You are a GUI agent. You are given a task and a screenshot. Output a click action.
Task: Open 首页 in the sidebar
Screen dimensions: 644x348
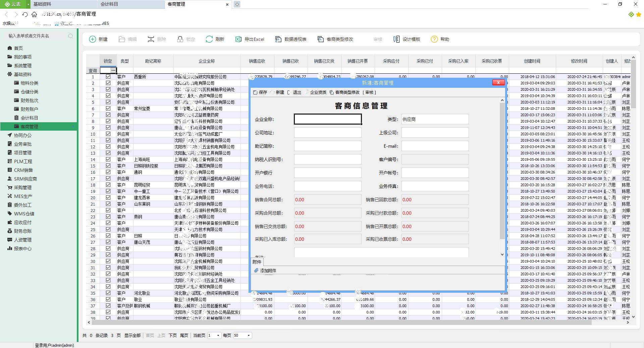click(18, 48)
